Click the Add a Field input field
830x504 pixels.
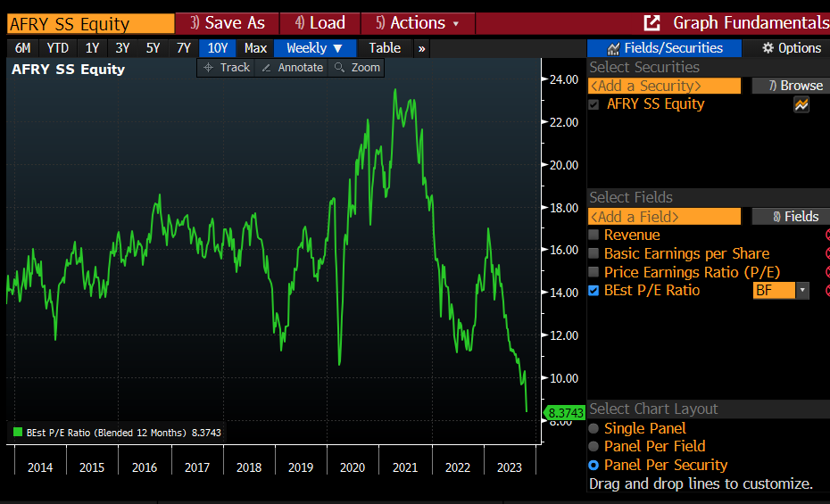[x=664, y=216]
